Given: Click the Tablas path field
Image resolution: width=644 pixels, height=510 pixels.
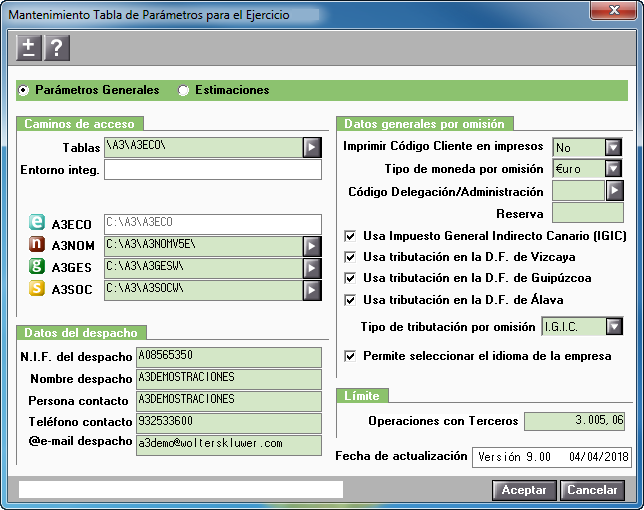Looking at the screenshot, I should pyautogui.click(x=203, y=147).
